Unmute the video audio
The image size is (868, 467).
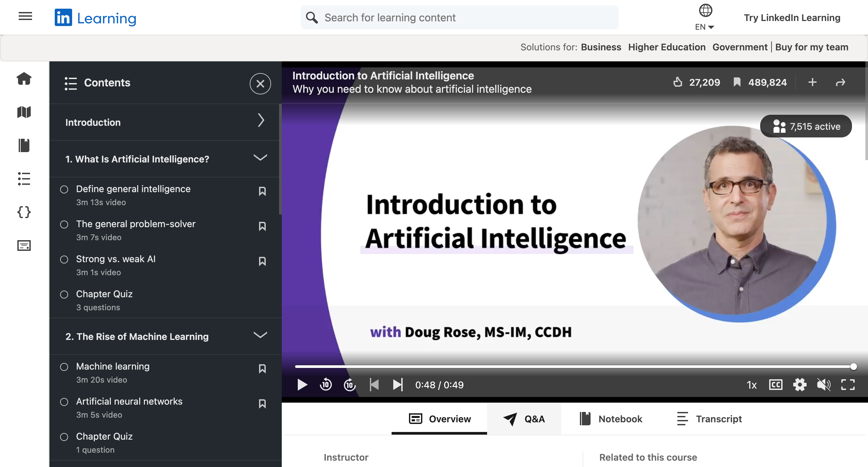coord(824,385)
